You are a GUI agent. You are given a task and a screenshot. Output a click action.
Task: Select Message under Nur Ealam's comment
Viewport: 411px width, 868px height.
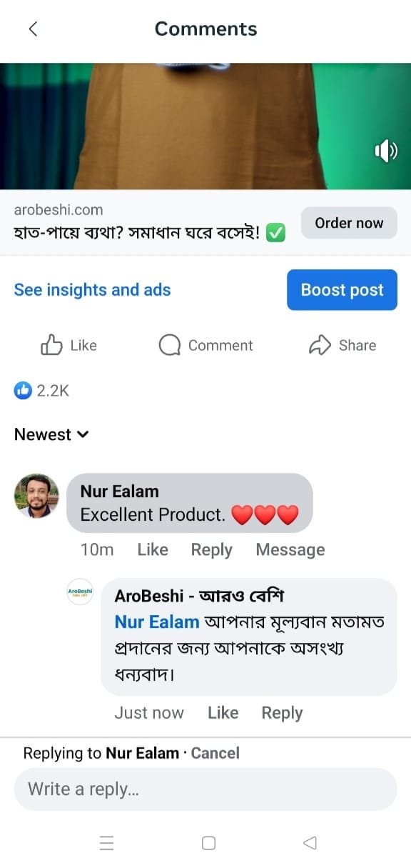pyautogui.click(x=290, y=549)
